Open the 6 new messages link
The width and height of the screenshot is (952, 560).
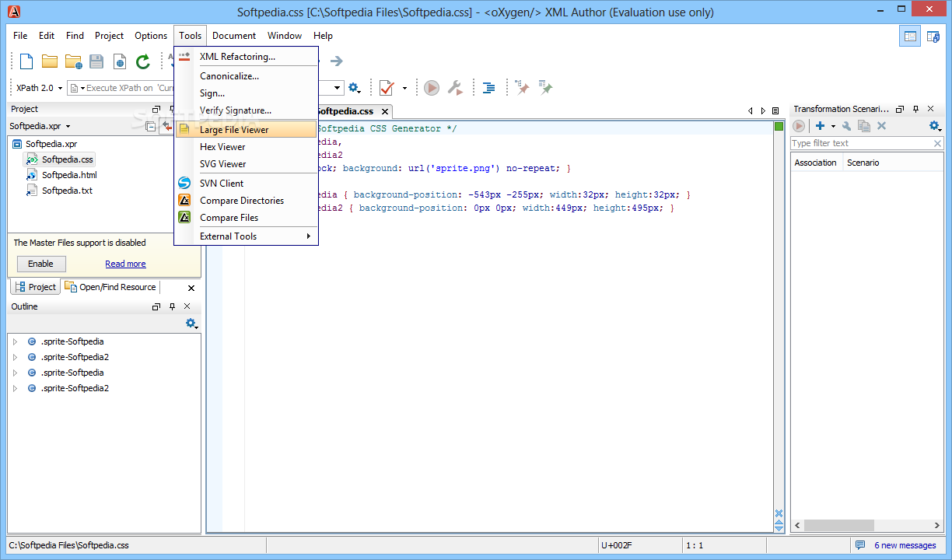pyautogui.click(x=905, y=545)
